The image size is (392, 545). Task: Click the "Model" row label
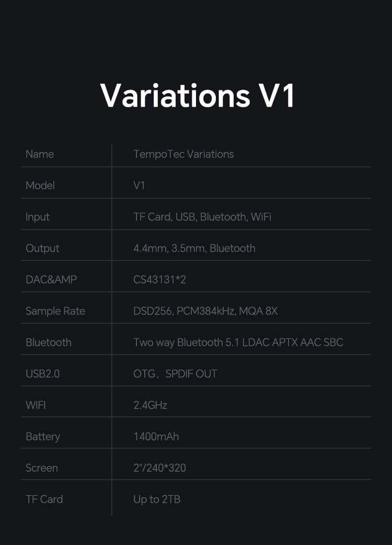(40, 186)
